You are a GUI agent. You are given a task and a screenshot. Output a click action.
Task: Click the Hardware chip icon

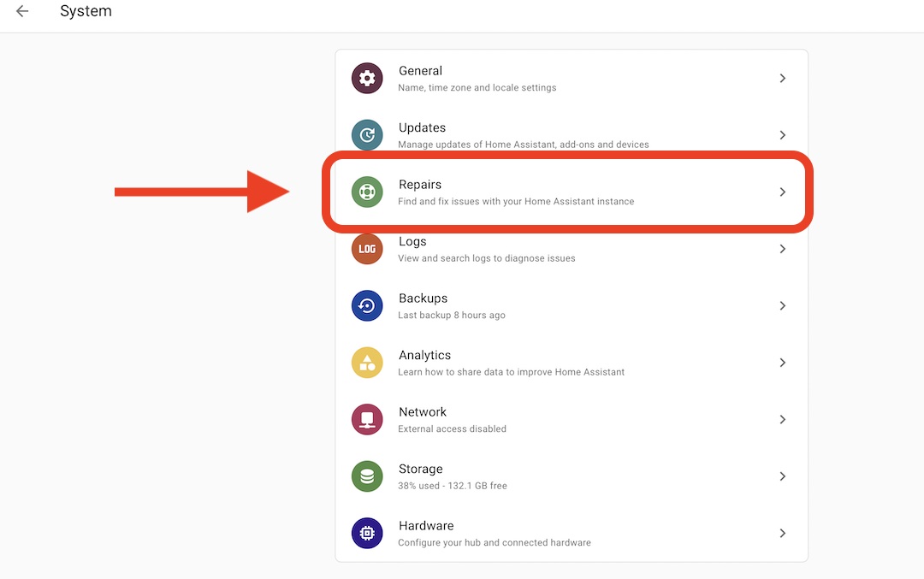pos(367,533)
